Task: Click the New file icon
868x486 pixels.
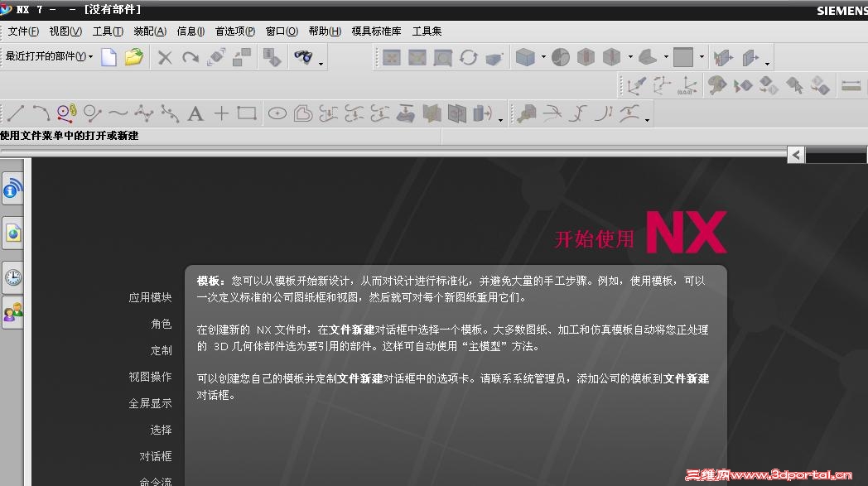Action: point(109,57)
